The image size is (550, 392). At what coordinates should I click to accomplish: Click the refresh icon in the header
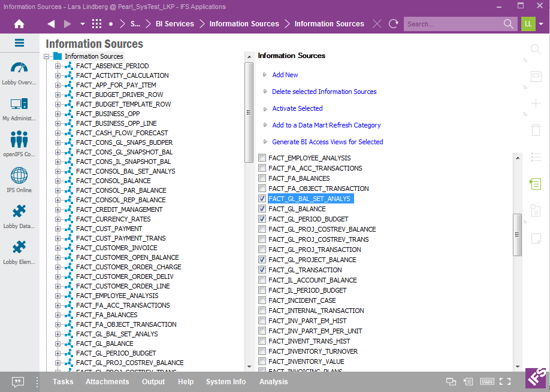point(394,24)
